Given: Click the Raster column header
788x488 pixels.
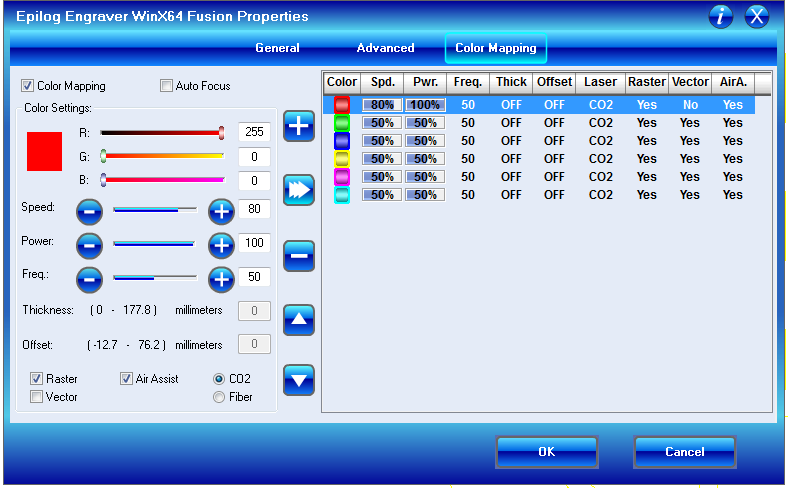Looking at the screenshot, I should click(647, 82).
